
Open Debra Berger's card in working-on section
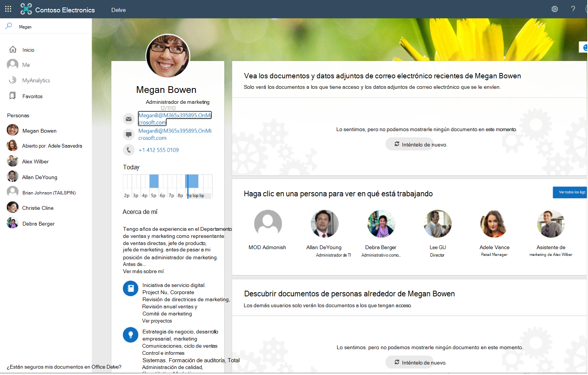click(x=381, y=234)
